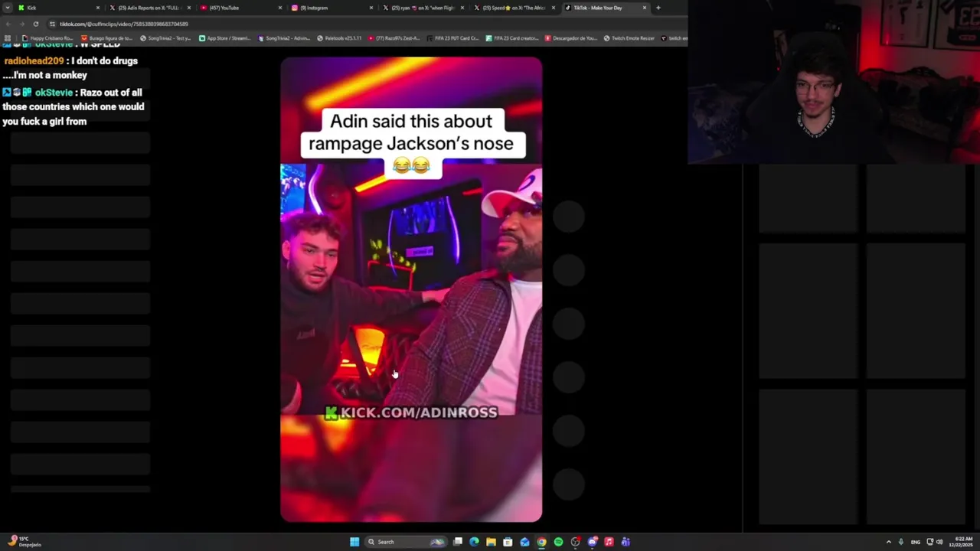Open the clock showing 6:22 AM
Viewport: 980px width, 551px height.
point(961,542)
